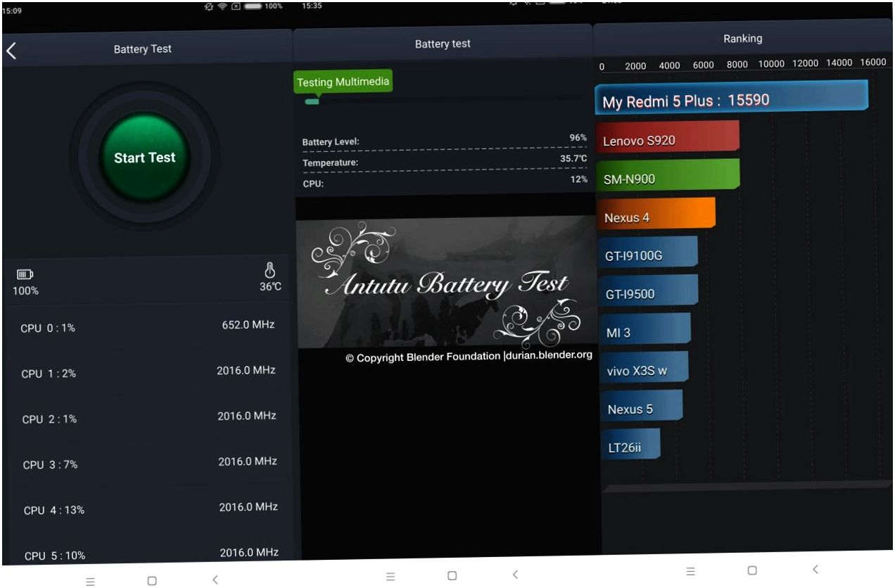
Task: Tap the Antutu Battery Test video thumbnail
Action: tap(446, 283)
